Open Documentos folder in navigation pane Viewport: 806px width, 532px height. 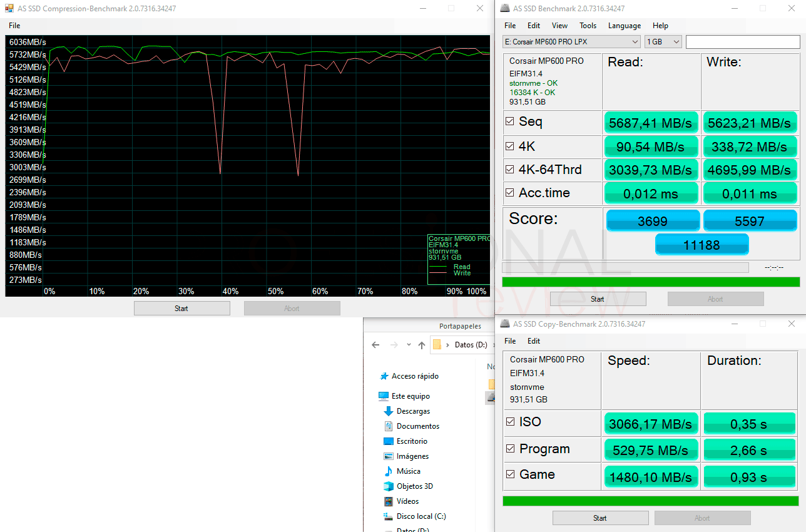[418, 426]
